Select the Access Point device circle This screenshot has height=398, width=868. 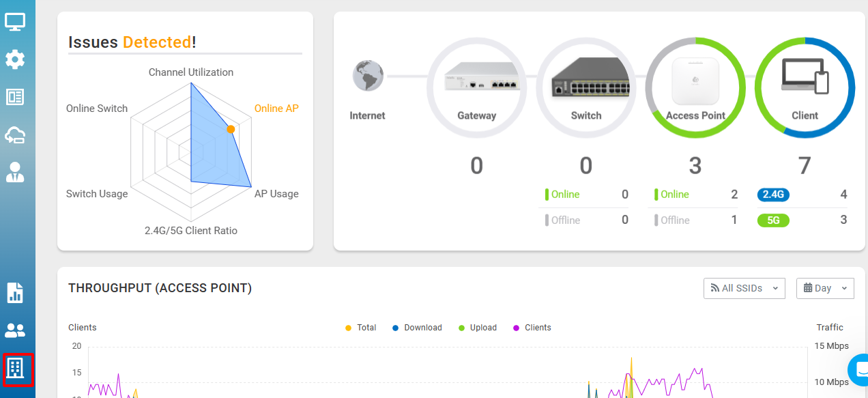pyautogui.click(x=695, y=86)
